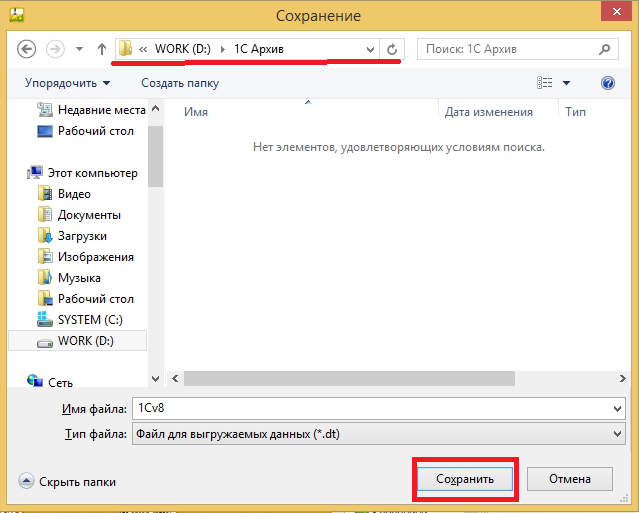639x513 pixels.
Task: Open the view options dropdown arrow
Action: pos(566,83)
